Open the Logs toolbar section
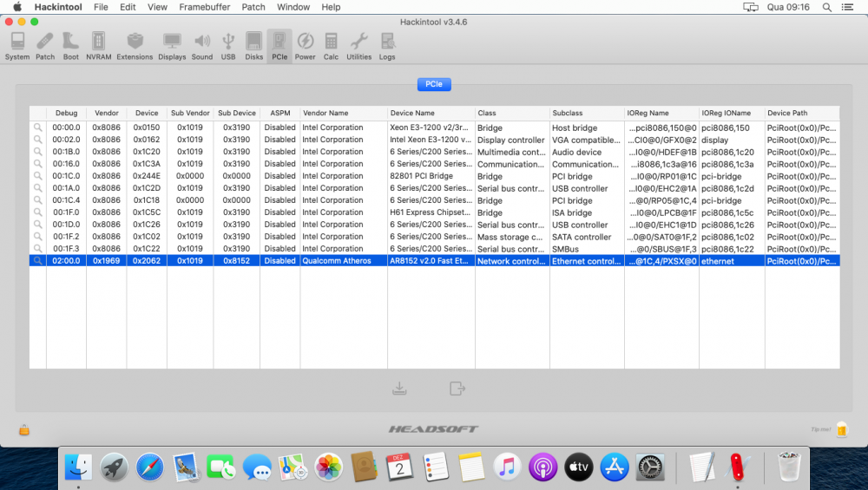The width and height of the screenshot is (868, 490). 387,47
